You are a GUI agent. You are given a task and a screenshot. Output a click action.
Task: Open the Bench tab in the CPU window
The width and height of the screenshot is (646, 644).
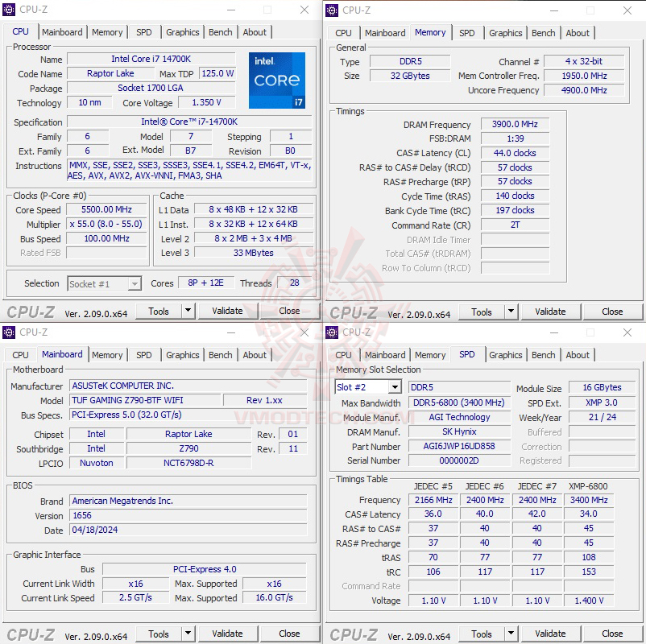pyautogui.click(x=221, y=32)
